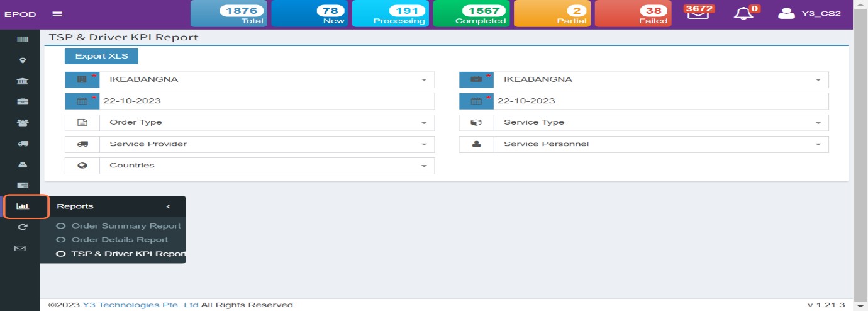Open the inbox icon showing 3672
Image resolution: width=868 pixels, height=311 pixels.
tap(698, 13)
